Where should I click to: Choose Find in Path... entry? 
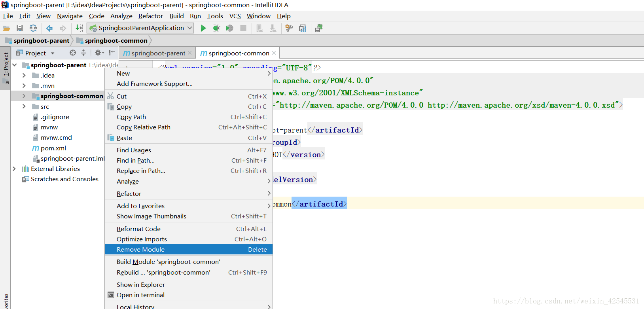pos(189,160)
